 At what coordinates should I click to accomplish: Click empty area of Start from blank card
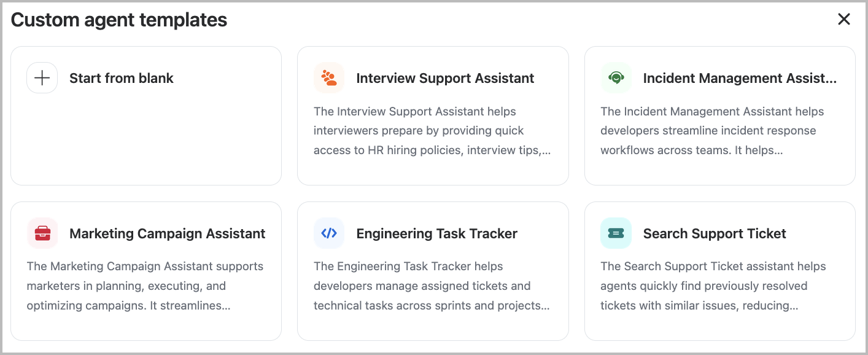tap(146, 141)
